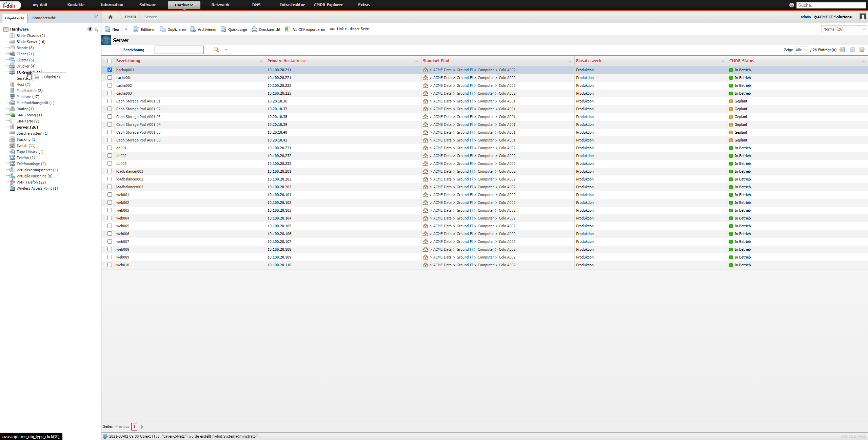Click the home icon in breadcrumb
The image size is (868, 440).
point(110,17)
